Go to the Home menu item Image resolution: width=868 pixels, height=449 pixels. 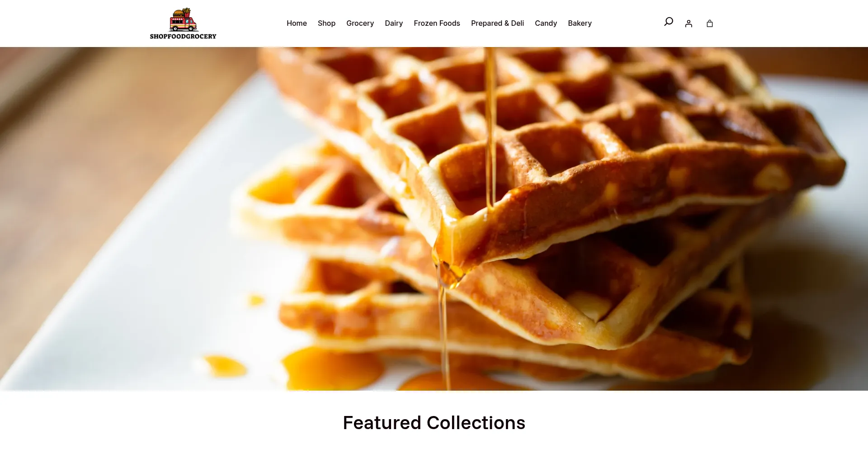click(297, 23)
